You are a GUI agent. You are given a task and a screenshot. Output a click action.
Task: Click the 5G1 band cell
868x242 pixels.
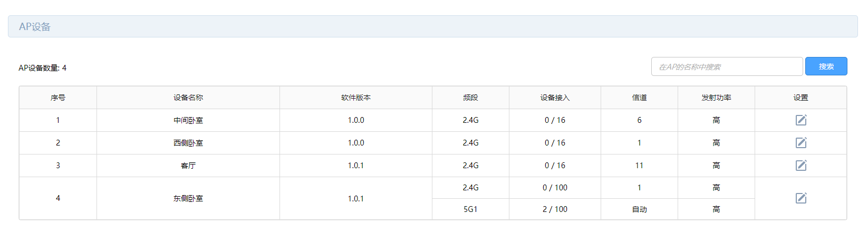coord(470,209)
